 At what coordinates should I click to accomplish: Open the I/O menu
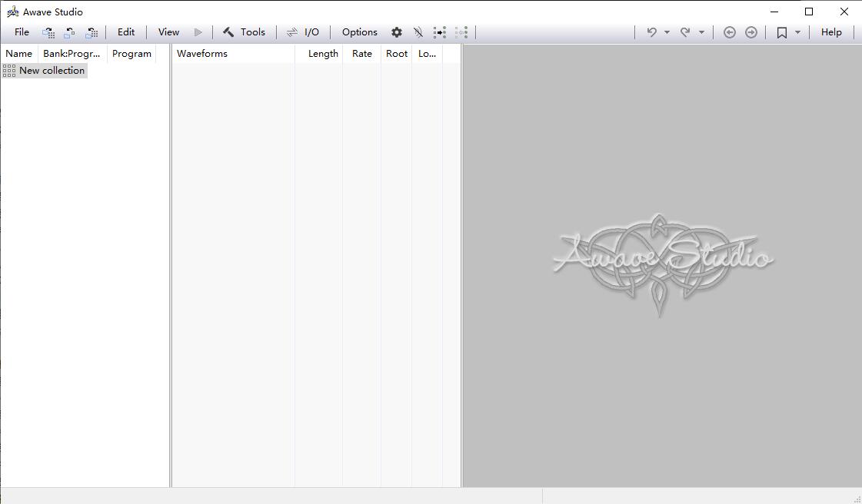(303, 32)
